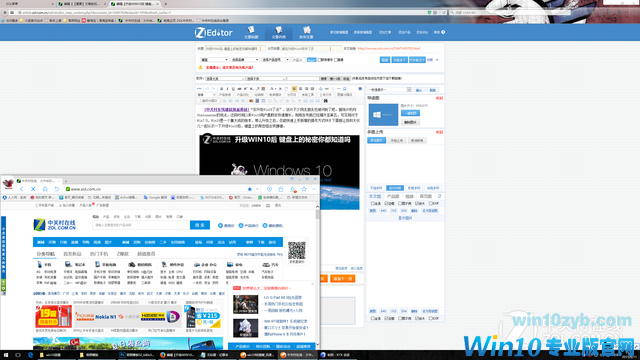
Task: Click the ZEditor logo
Action: 213,32
